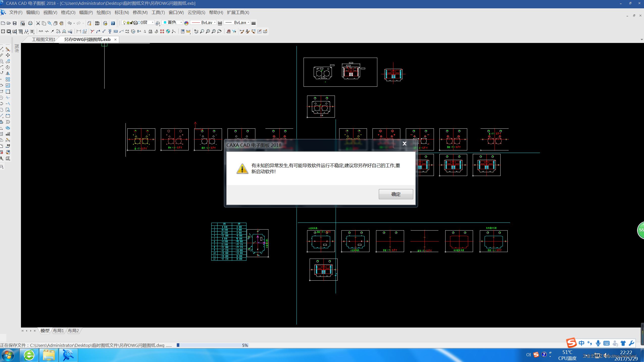Viewport: 644px width, 362px height.
Task: Toggle the light bulb layer visibility
Action: point(124,23)
